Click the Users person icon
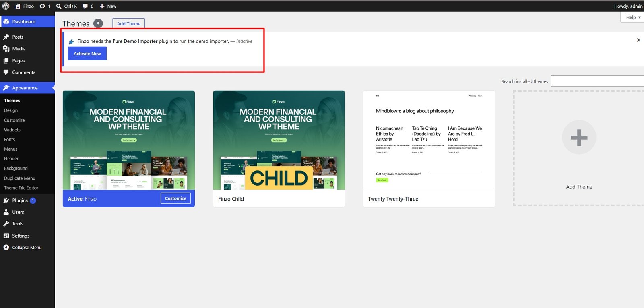 click(6, 212)
